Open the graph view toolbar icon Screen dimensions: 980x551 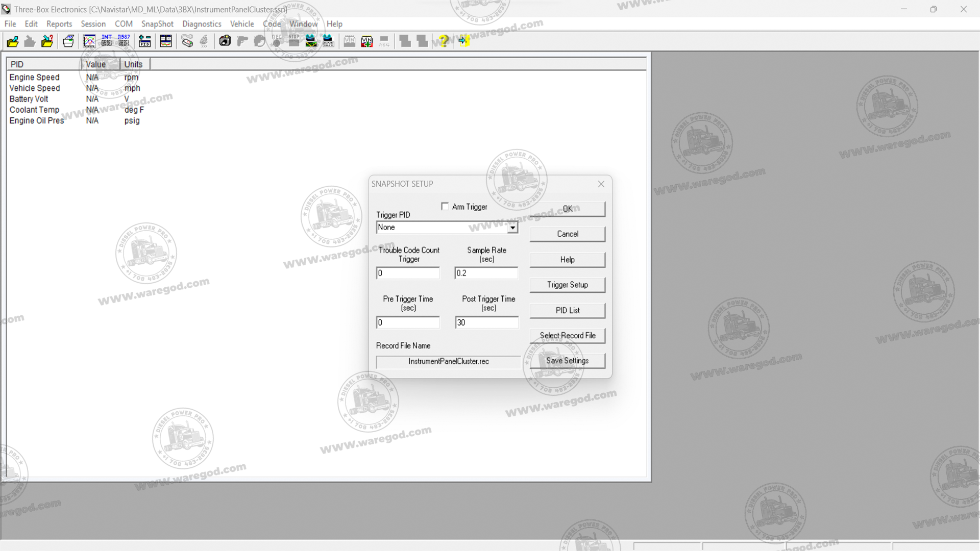pos(89,41)
